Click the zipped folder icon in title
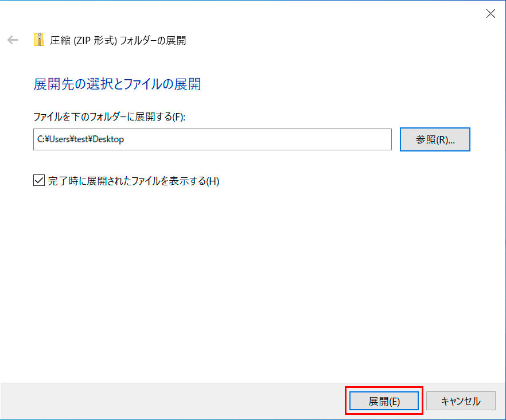 tap(39, 40)
